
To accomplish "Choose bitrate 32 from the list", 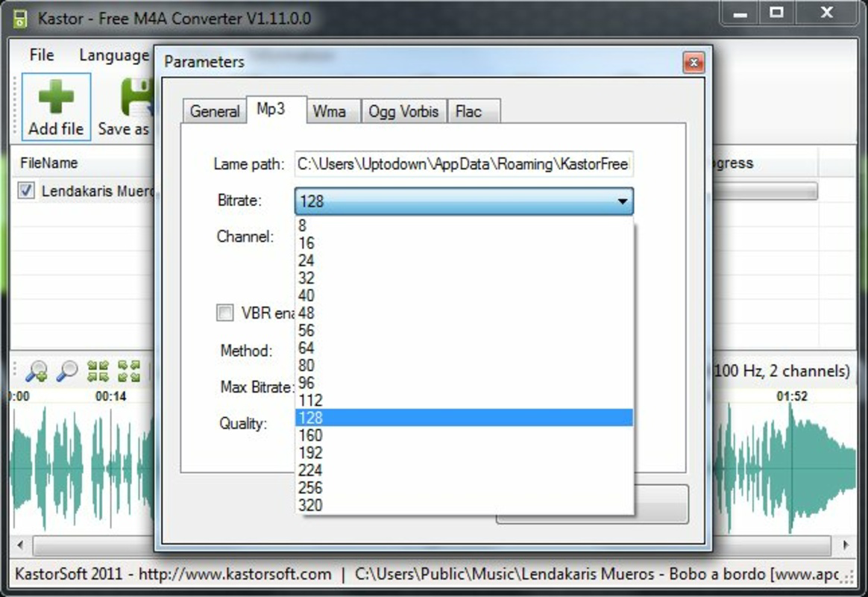I will (x=463, y=278).
